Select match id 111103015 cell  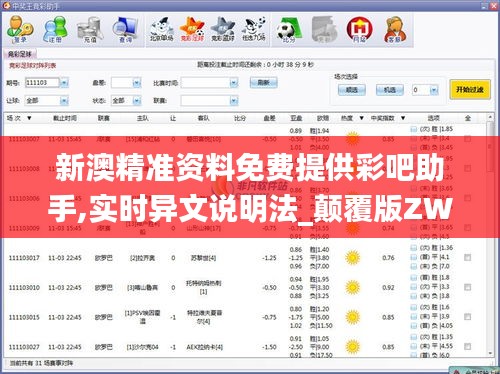(24, 317)
